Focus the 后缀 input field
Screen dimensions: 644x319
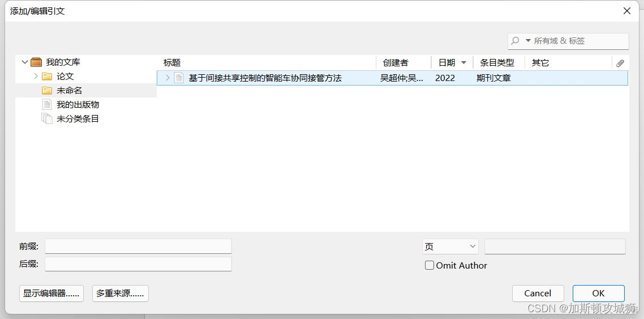tap(139, 264)
